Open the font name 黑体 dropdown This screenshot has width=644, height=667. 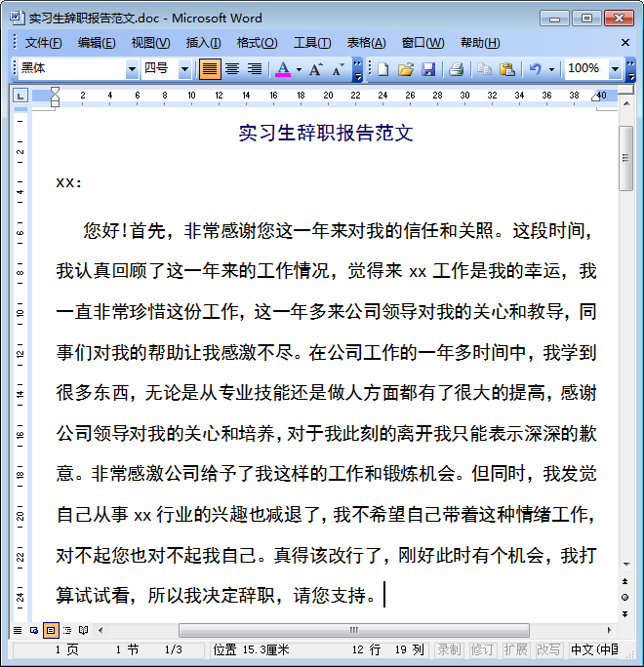pos(132,68)
